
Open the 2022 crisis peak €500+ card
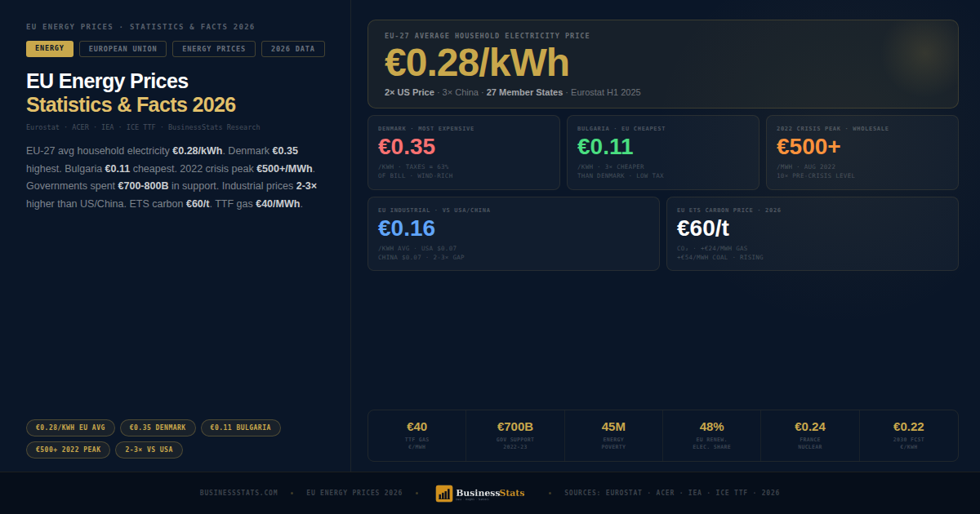862,152
